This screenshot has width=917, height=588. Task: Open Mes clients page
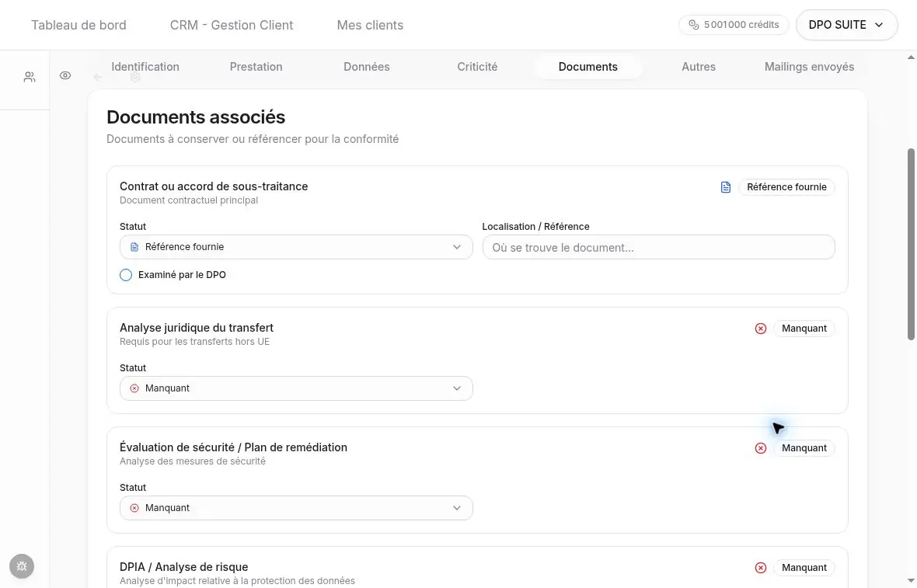pos(370,25)
